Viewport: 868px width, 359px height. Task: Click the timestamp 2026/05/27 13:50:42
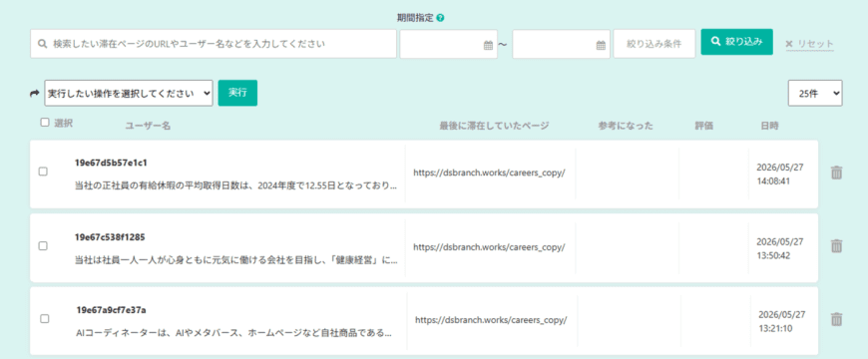coord(780,248)
